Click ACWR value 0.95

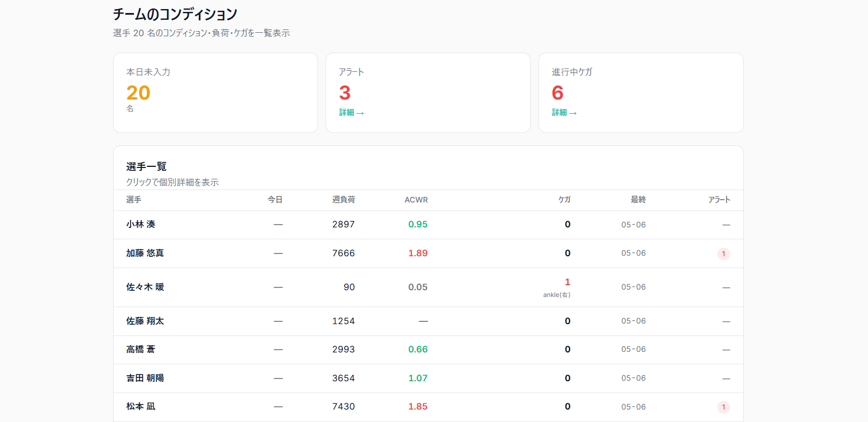tap(418, 225)
